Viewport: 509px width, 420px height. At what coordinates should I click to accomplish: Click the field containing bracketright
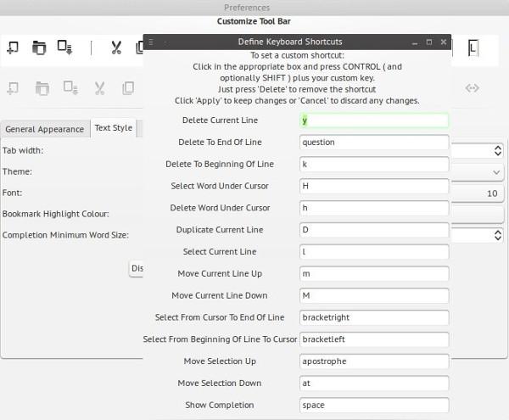[x=374, y=317]
